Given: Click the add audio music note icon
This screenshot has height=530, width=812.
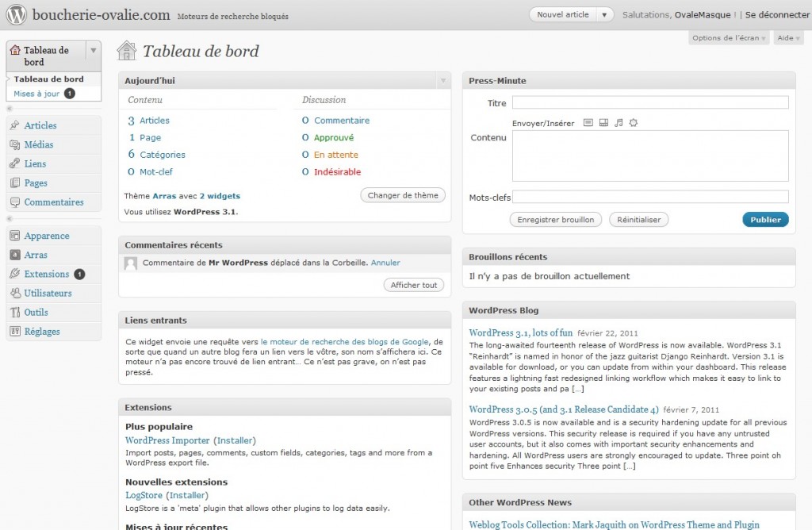Looking at the screenshot, I should (x=619, y=123).
